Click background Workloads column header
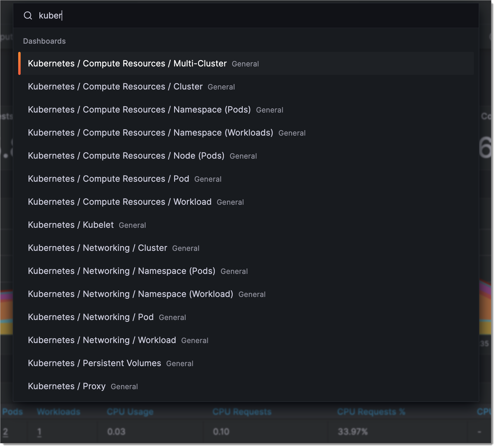This screenshot has height=448, width=496. (59, 412)
